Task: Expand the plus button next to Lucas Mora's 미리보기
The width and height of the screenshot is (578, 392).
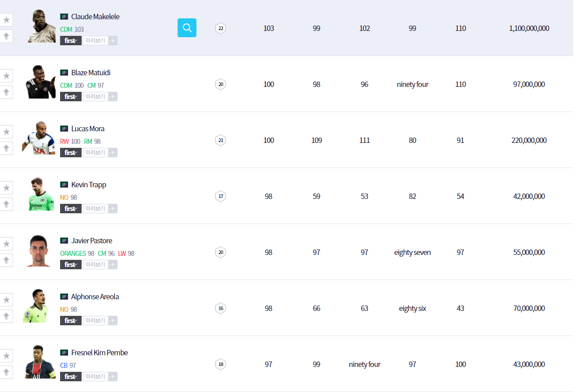Action: (113, 153)
